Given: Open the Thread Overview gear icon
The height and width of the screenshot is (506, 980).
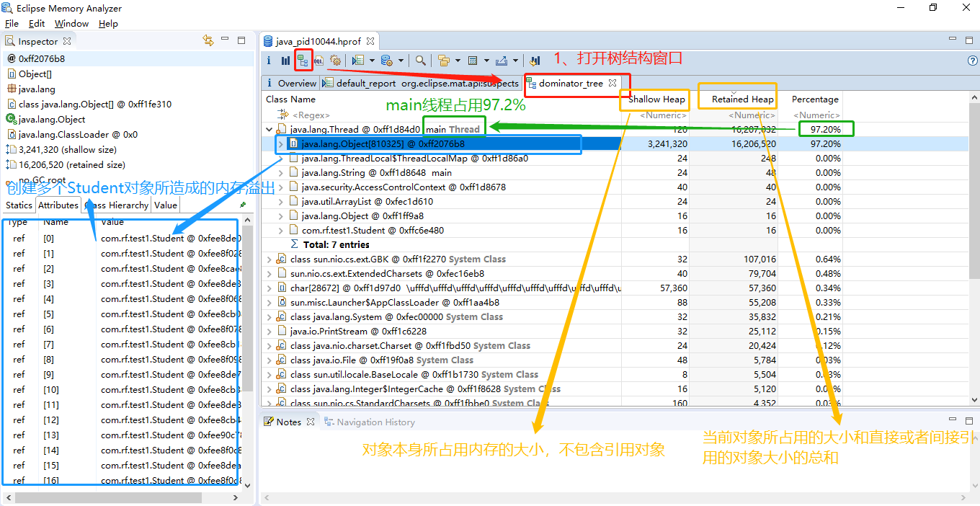Looking at the screenshot, I should coord(335,61).
